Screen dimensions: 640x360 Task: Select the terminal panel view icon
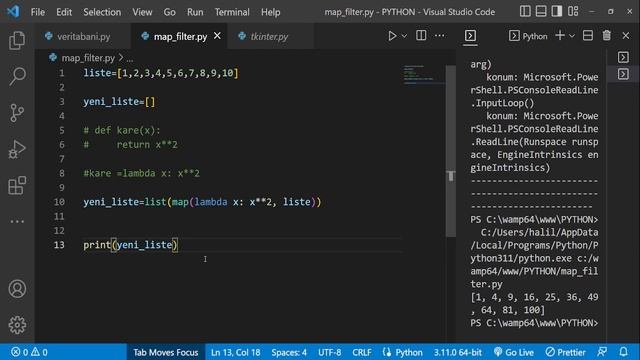470,36
